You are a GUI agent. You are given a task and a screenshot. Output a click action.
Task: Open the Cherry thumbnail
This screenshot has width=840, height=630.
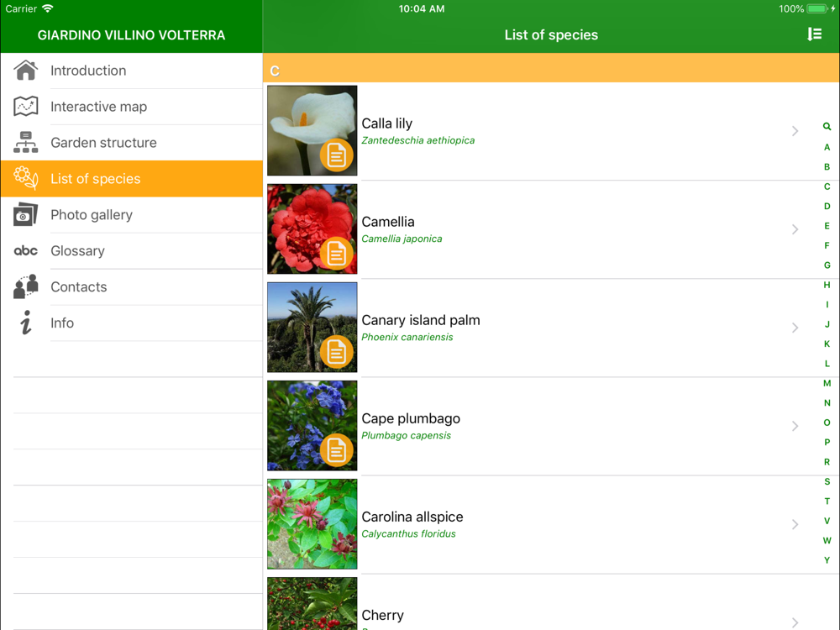[312, 603]
